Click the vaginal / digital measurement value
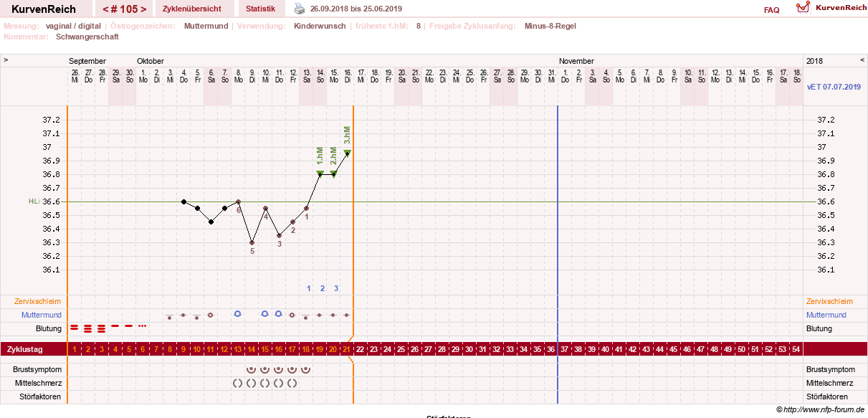This screenshot has width=868, height=418. (73, 26)
